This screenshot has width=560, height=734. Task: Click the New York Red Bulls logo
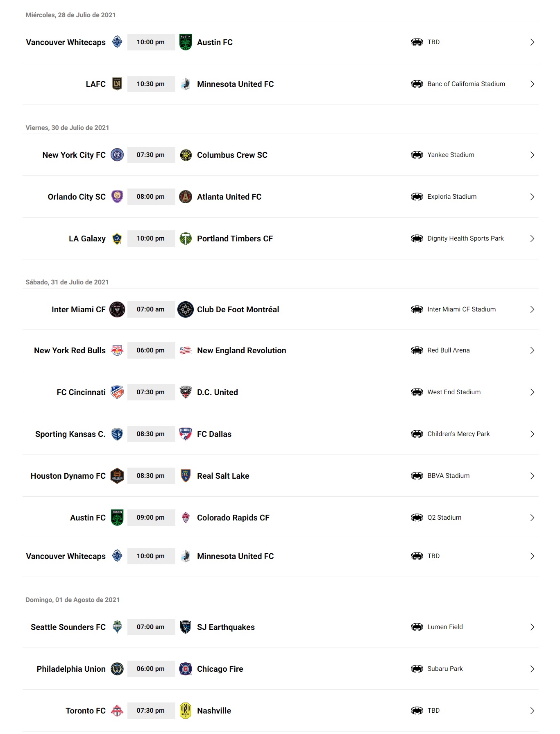(x=117, y=350)
